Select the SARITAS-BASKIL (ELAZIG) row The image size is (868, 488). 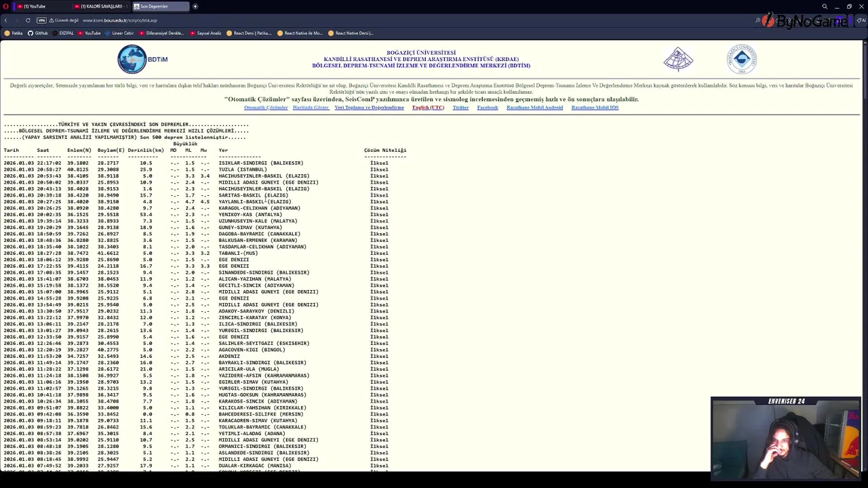[196, 195]
